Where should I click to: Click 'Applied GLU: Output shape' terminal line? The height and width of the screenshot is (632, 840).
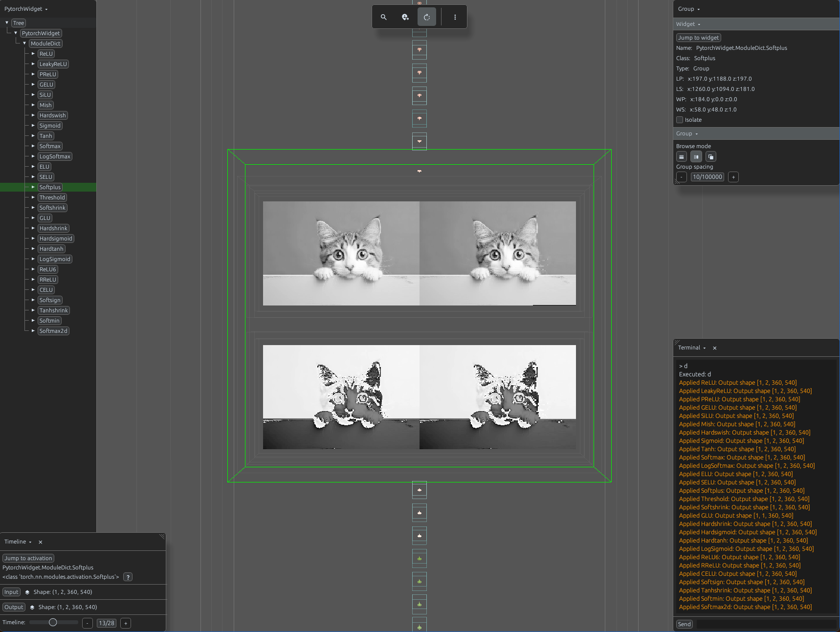point(736,516)
